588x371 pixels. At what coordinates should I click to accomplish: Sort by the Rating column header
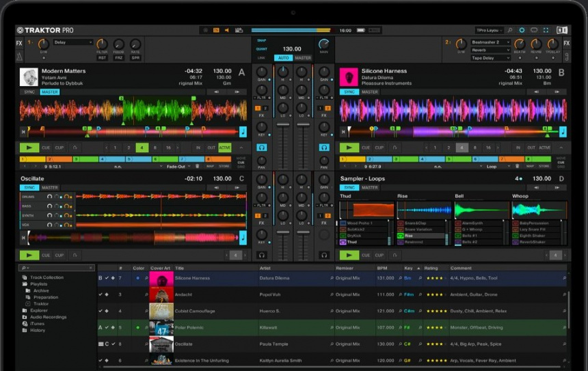point(431,269)
